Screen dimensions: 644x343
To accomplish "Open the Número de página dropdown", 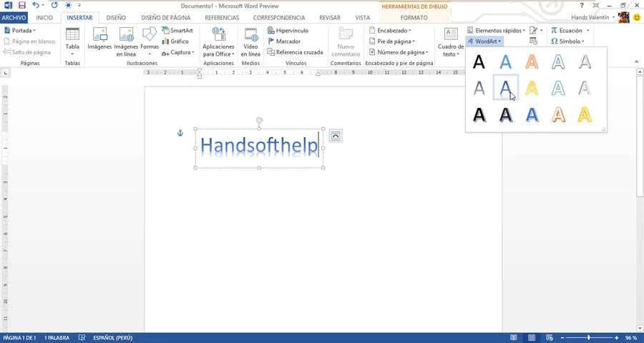I will tap(399, 52).
